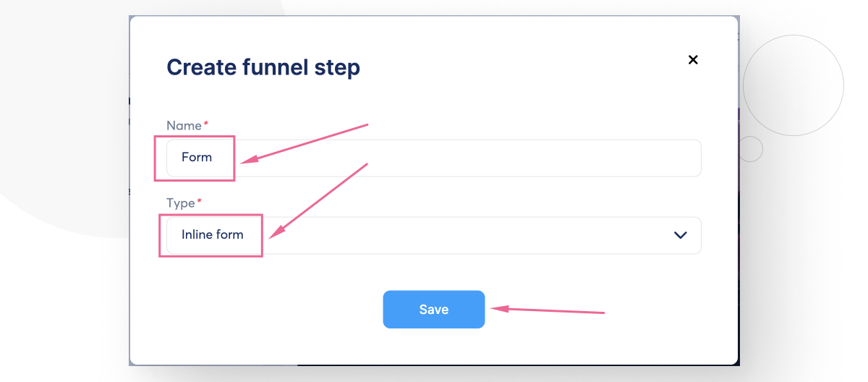Image resolution: width=868 pixels, height=382 pixels.
Task: Click the Save button
Action: point(433,310)
